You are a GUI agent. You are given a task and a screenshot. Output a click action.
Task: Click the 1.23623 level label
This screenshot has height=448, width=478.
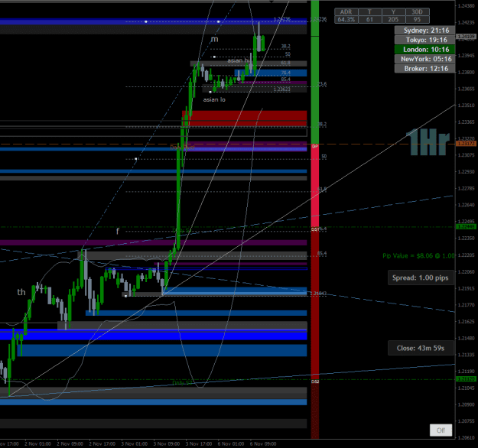click(x=282, y=89)
